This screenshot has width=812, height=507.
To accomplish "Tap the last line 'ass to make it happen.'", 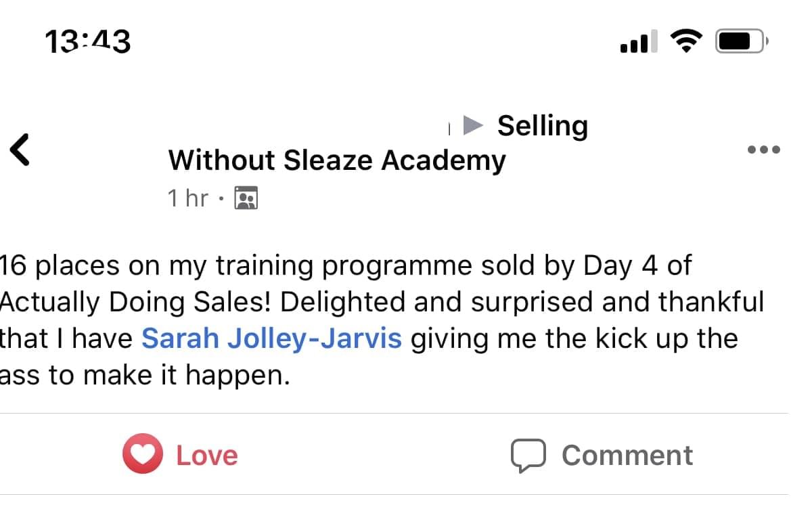I will [144, 374].
